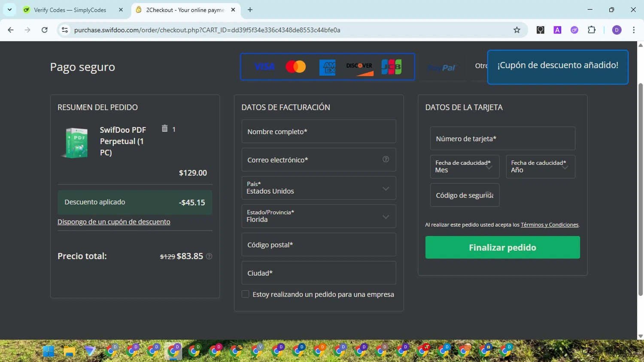View site information icon in address bar

65,30
